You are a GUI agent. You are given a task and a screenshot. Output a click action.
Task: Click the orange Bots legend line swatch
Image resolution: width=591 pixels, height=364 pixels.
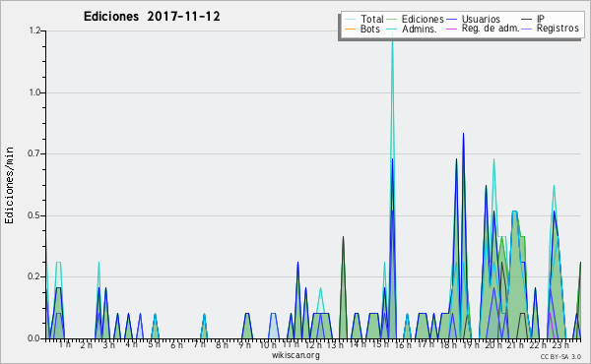(350, 29)
